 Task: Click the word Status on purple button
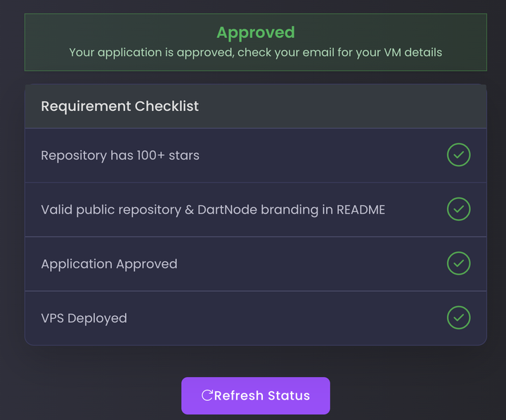[287, 395]
